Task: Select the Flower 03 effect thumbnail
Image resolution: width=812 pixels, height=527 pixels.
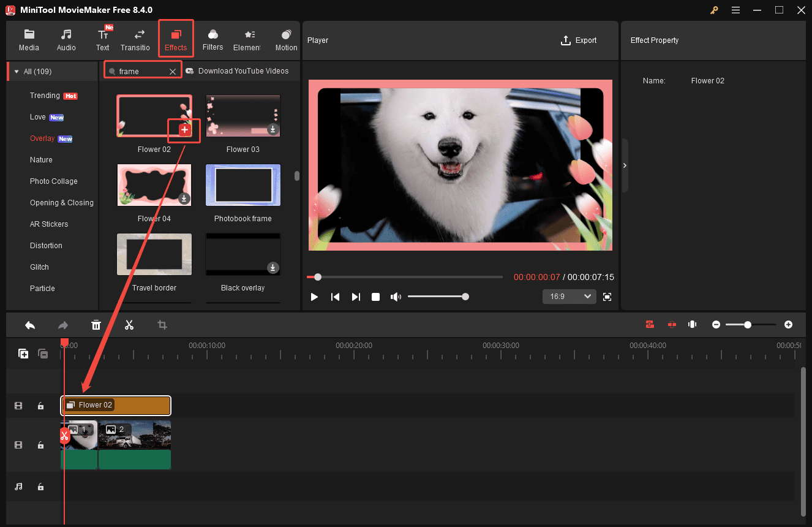Action: (242, 115)
